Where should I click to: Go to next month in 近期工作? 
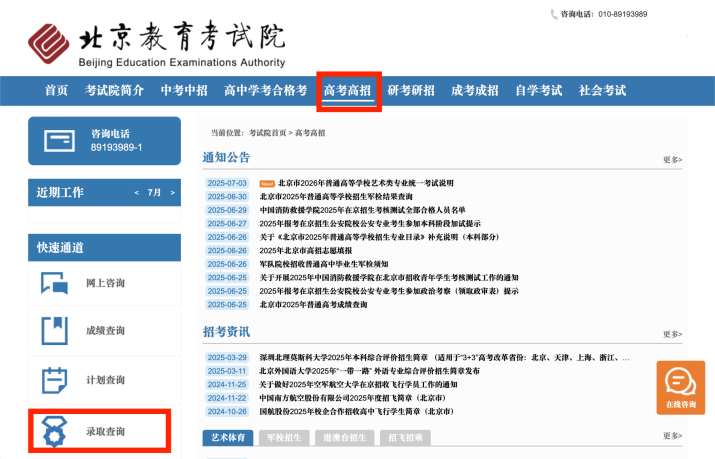[x=172, y=193]
